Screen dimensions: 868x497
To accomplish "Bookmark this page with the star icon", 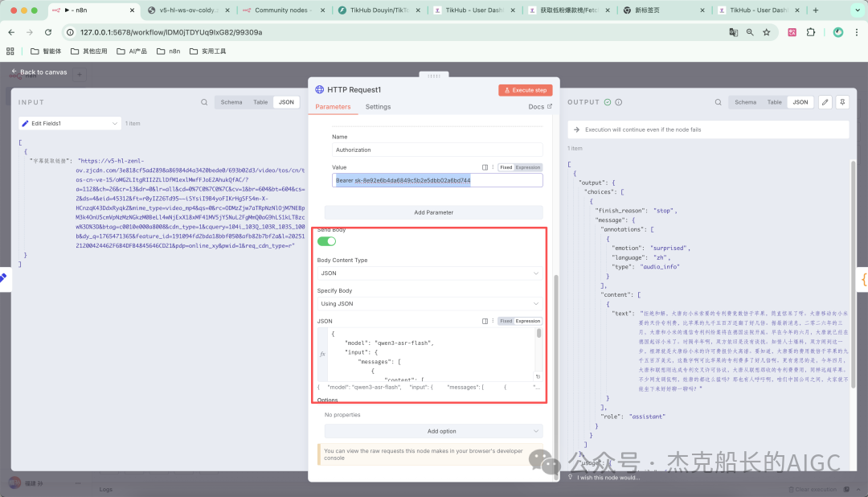I will pos(766,32).
